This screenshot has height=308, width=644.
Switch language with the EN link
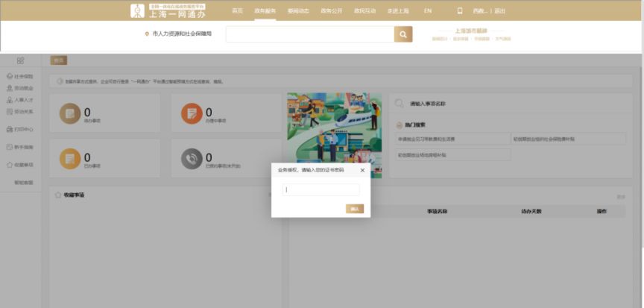428,11
